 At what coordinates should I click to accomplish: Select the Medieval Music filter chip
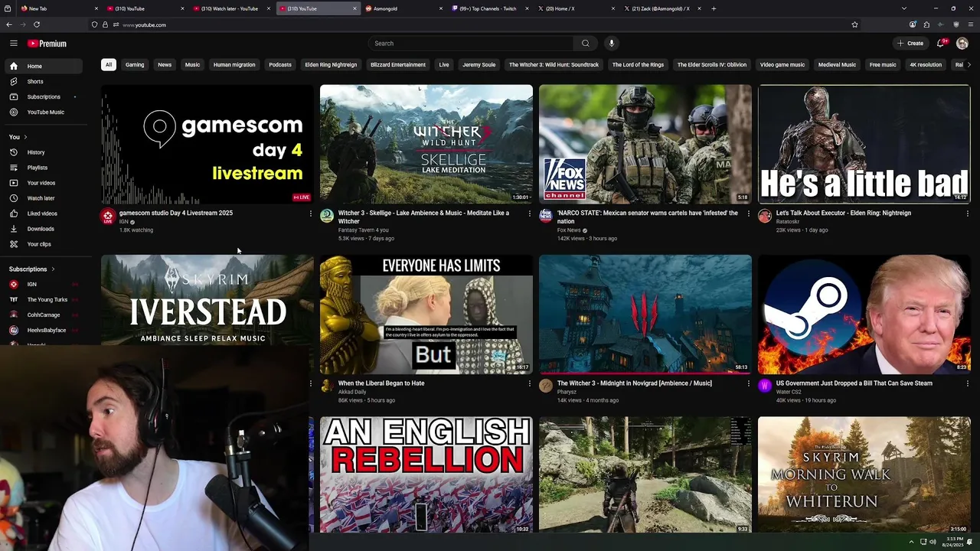[x=837, y=65]
